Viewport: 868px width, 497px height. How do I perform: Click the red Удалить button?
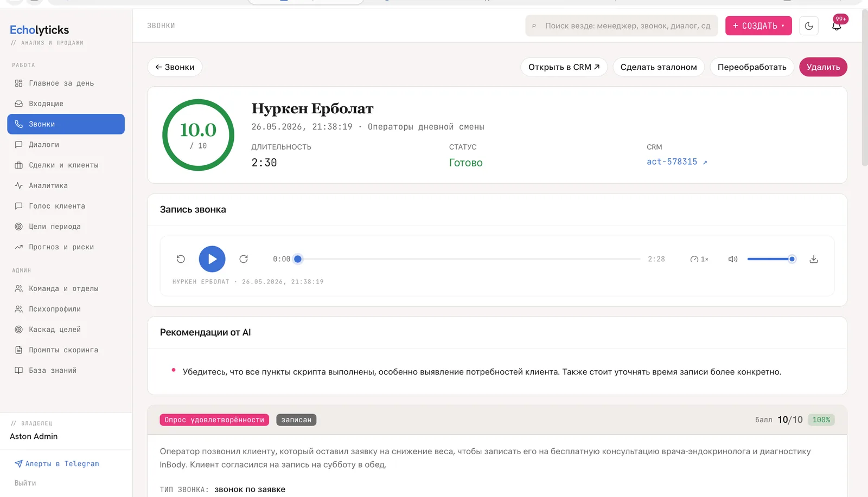pyautogui.click(x=823, y=67)
